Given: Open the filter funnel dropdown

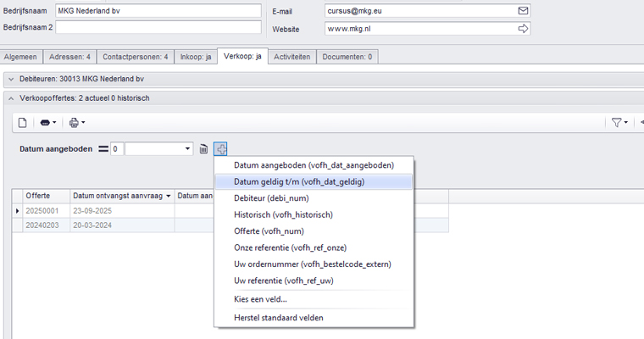Looking at the screenshot, I should 619,122.
